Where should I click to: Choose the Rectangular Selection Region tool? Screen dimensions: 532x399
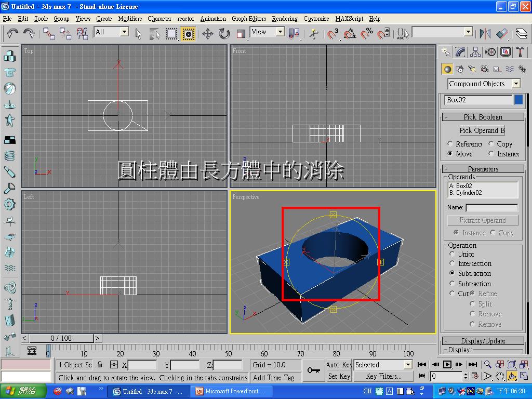[171, 34]
